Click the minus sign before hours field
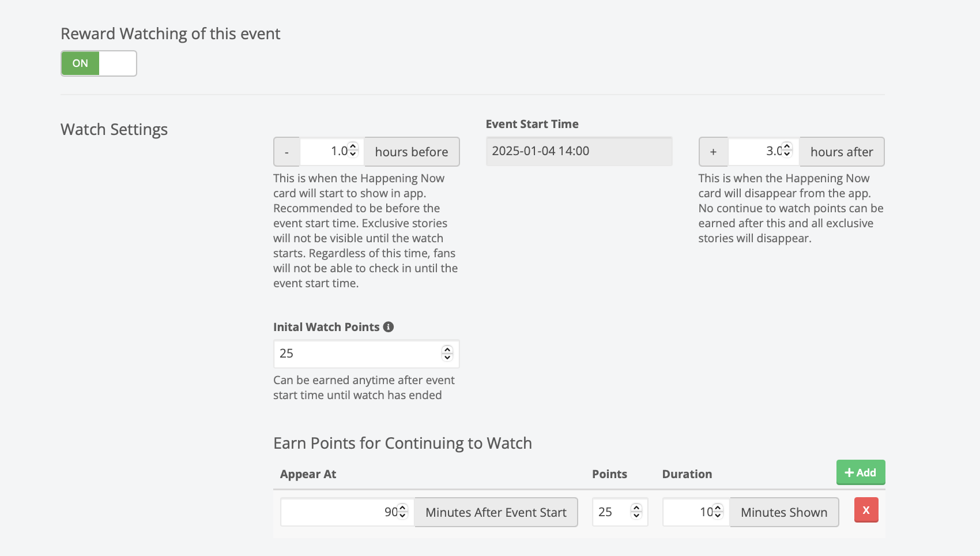Image resolution: width=980 pixels, height=556 pixels. pyautogui.click(x=287, y=152)
